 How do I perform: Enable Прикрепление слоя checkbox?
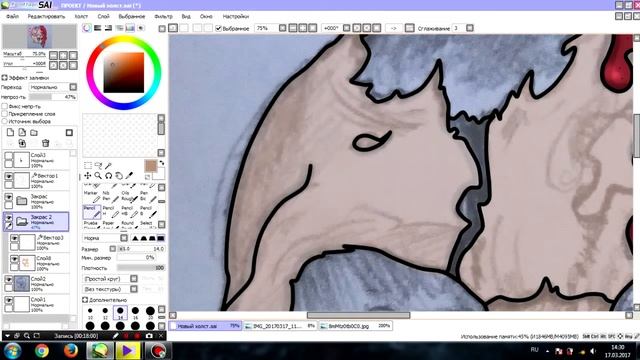coord(4,114)
